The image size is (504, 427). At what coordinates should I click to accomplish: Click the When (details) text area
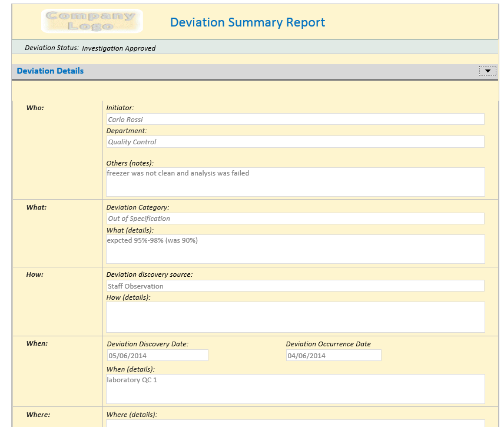(x=295, y=389)
